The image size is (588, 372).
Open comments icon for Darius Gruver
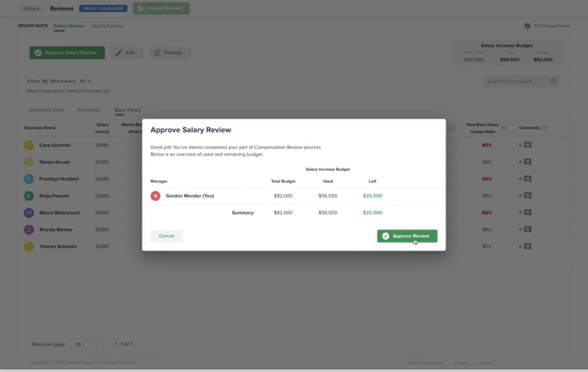tap(527, 162)
